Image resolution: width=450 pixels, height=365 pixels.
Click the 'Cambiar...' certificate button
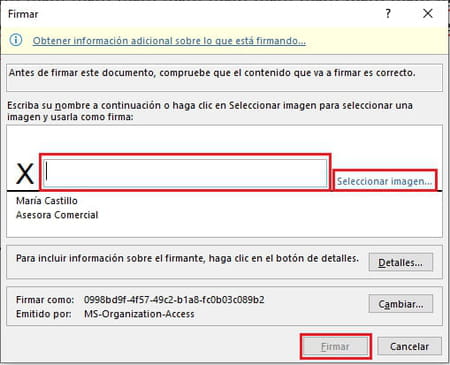[401, 304]
